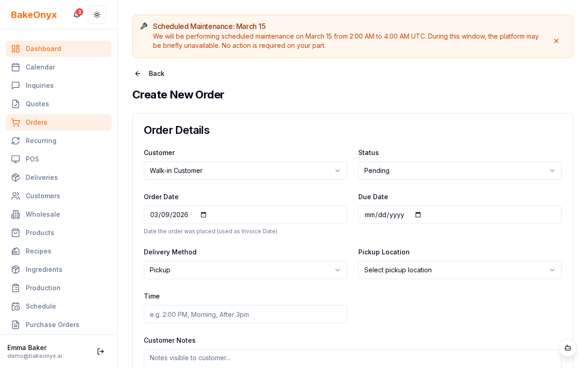
Task: Open the floating help widget bottom right
Action: point(568,348)
